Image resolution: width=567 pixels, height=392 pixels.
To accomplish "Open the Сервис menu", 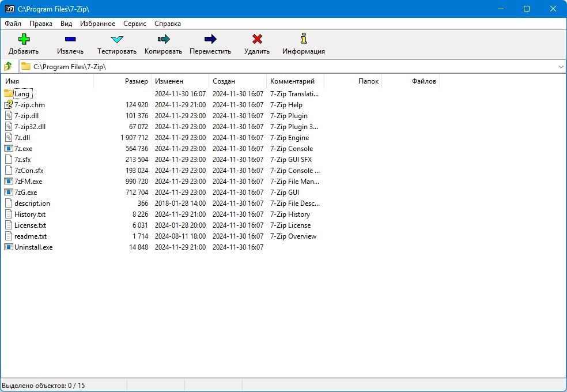I will coord(135,24).
